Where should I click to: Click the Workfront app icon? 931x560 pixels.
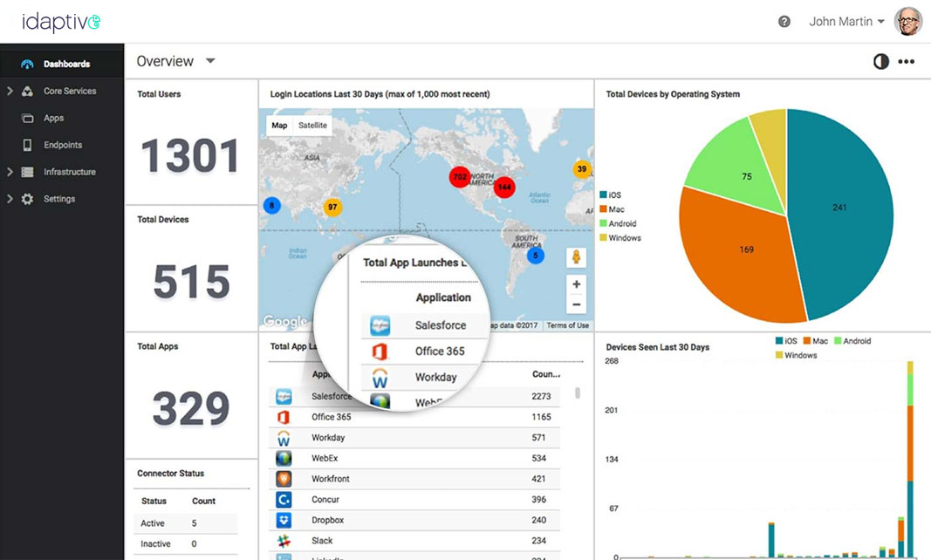[x=284, y=479]
